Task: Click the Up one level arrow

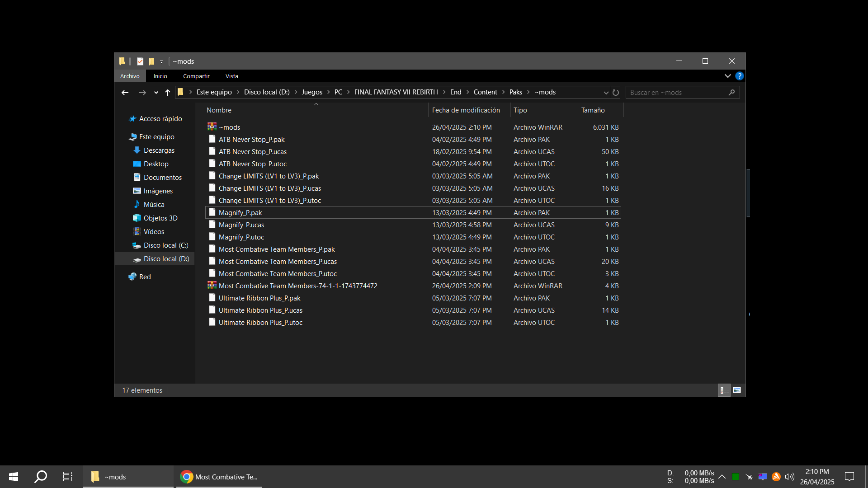Action: tap(168, 93)
